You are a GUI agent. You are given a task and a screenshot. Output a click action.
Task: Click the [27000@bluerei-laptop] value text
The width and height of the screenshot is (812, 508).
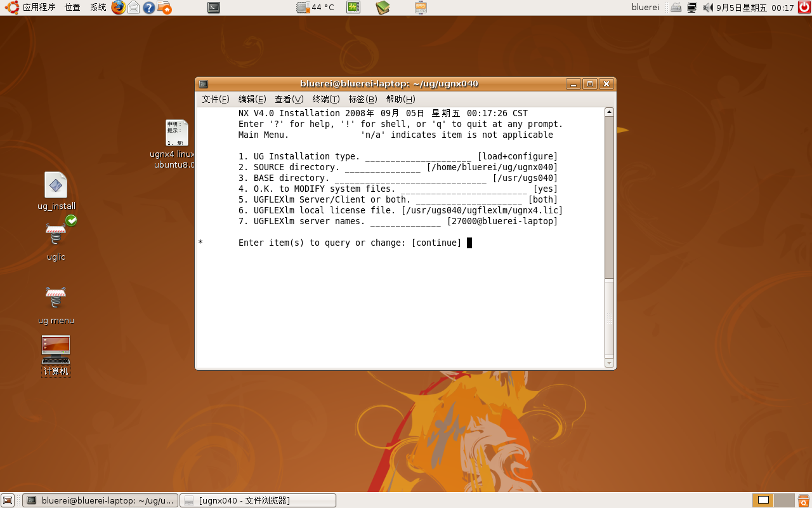[502, 221]
